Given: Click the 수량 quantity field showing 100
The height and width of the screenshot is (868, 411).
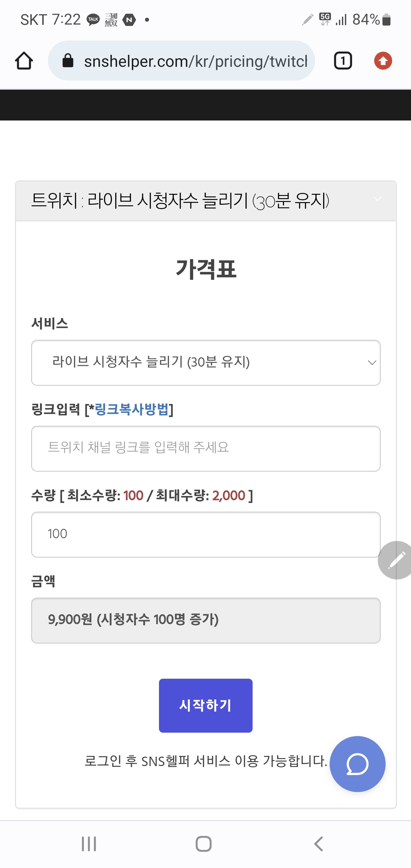Looking at the screenshot, I should point(205,535).
